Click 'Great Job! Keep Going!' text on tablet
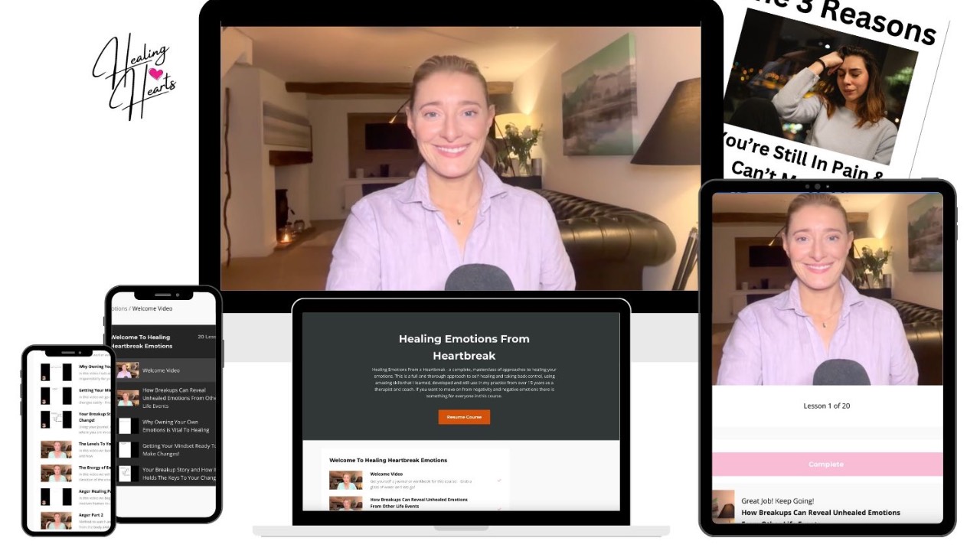 (x=778, y=501)
